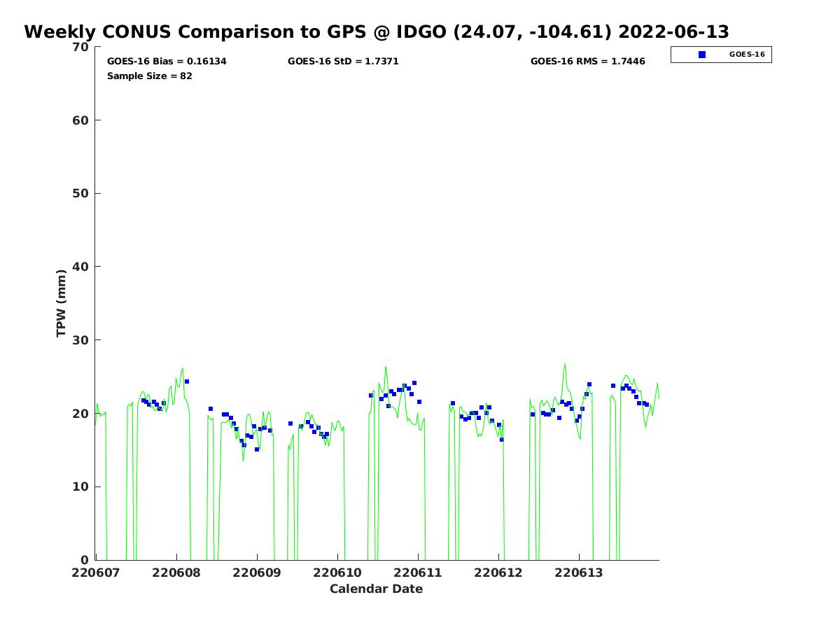The image size is (840, 630).
Task: Click the 220607 x-axis tick label
Action: click(x=96, y=573)
